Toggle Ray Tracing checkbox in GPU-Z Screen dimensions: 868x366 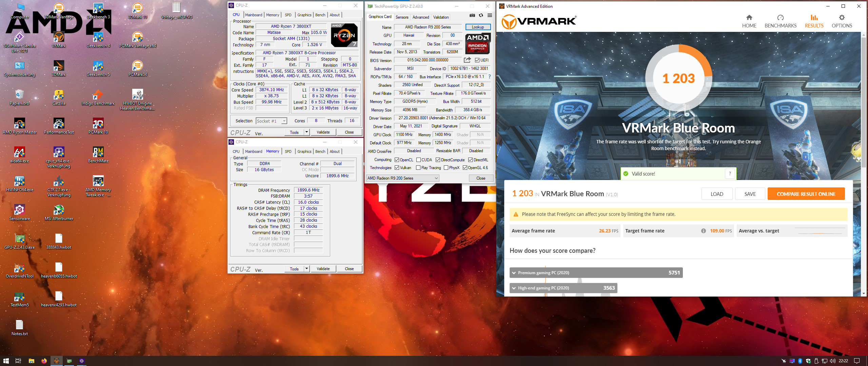pyautogui.click(x=418, y=168)
